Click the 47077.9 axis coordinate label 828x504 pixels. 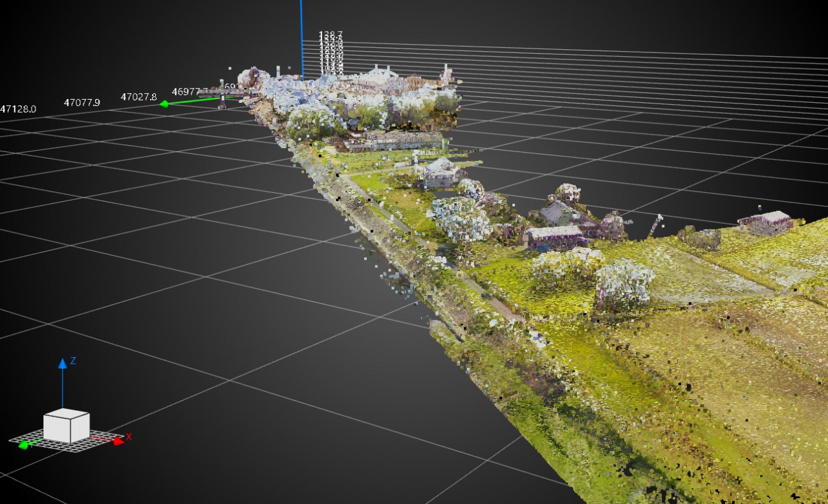pyautogui.click(x=82, y=102)
